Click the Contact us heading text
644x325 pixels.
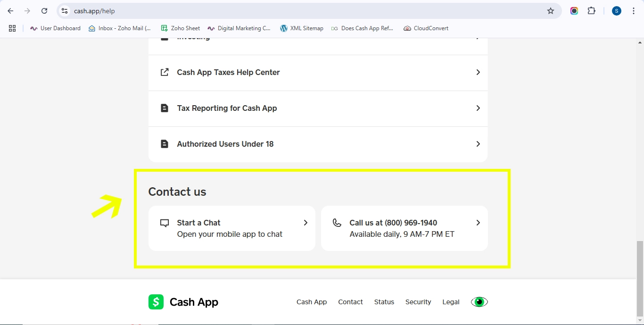coord(177,192)
